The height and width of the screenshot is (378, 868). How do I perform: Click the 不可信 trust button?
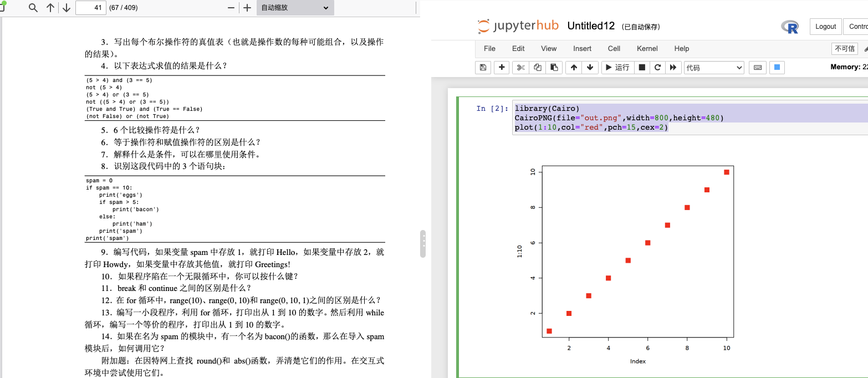click(x=844, y=49)
